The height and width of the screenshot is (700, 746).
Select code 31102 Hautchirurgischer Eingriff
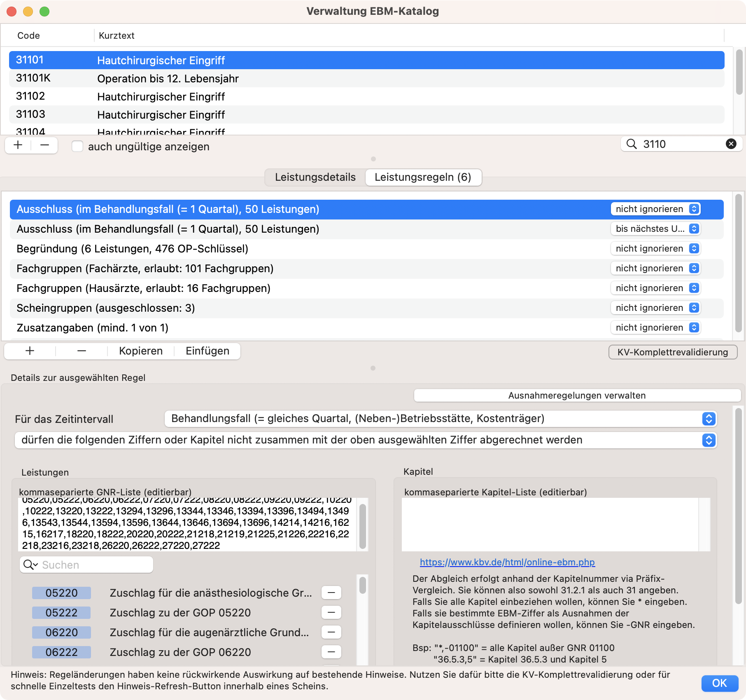click(x=366, y=96)
